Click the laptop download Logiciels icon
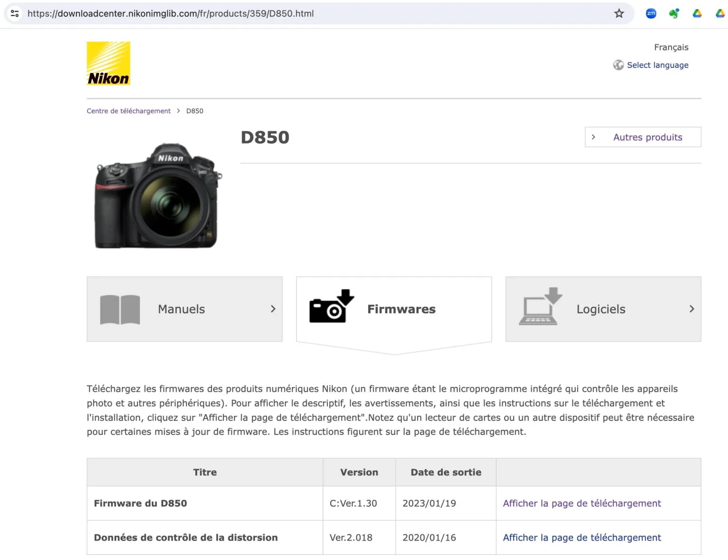 tap(540, 307)
